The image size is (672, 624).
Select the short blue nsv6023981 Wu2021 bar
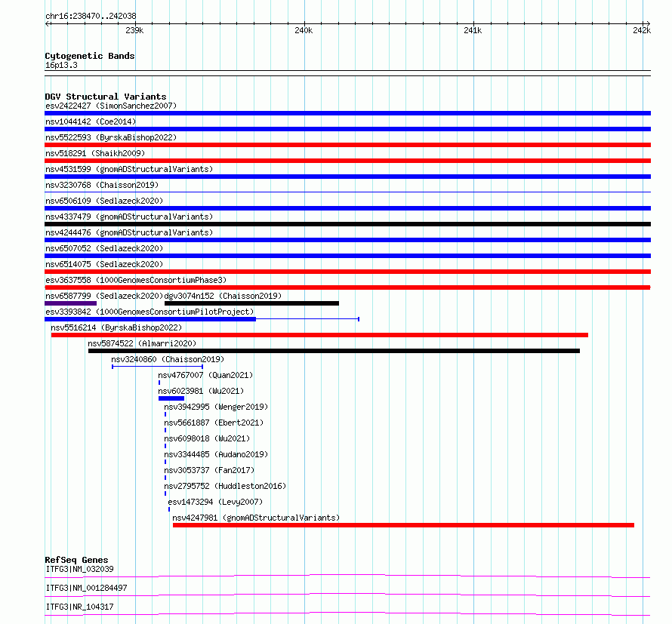coord(171,398)
